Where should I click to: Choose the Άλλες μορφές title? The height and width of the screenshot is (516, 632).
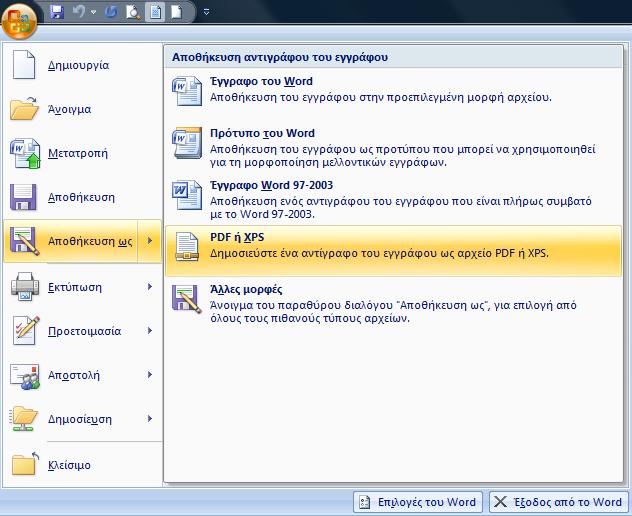coord(246,289)
